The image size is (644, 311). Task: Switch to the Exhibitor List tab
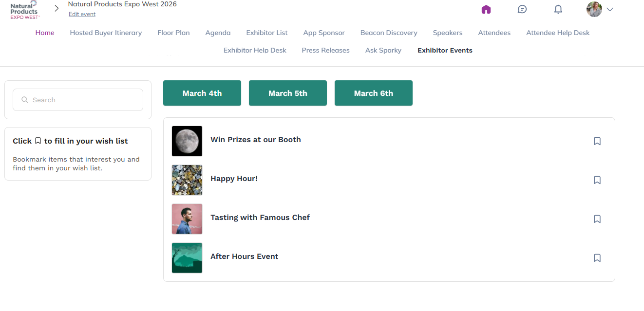pyautogui.click(x=267, y=33)
